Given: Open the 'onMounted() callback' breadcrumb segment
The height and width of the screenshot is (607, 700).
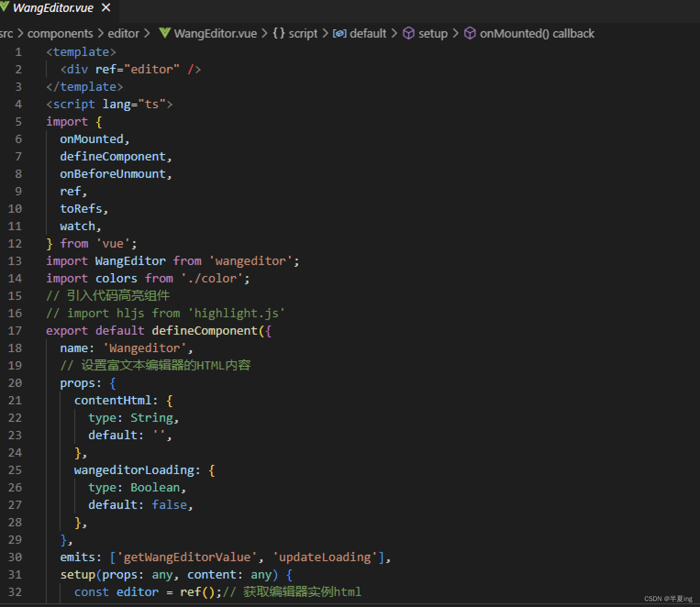Looking at the screenshot, I should point(537,33).
